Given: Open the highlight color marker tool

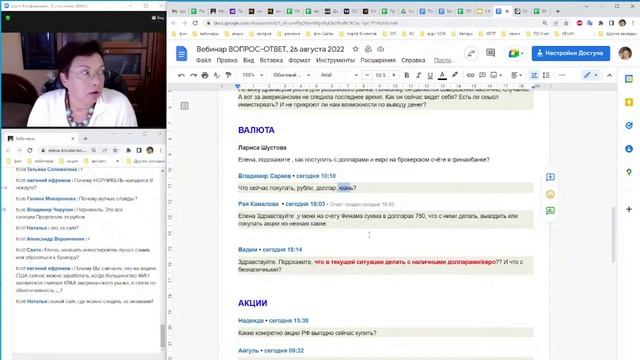Looking at the screenshot, I should 455,75.
